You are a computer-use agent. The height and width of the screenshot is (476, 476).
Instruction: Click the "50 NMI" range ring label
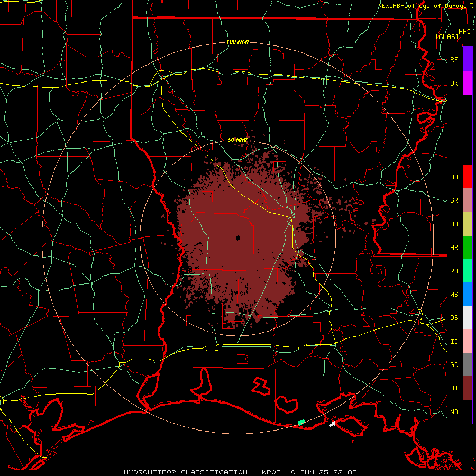(x=237, y=140)
